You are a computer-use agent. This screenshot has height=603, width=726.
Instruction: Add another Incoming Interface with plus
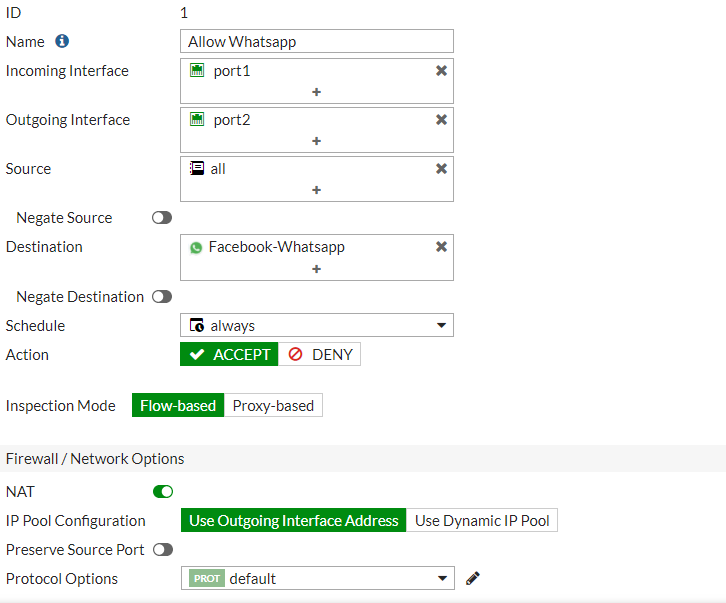[x=317, y=92]
